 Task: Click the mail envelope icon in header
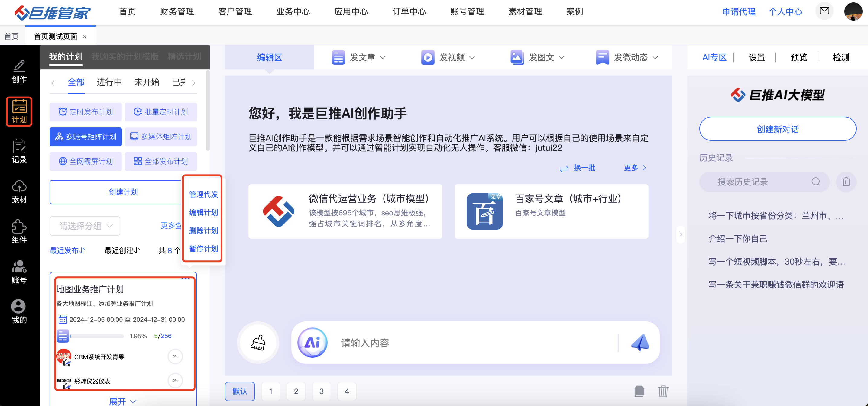pos(824,11)
